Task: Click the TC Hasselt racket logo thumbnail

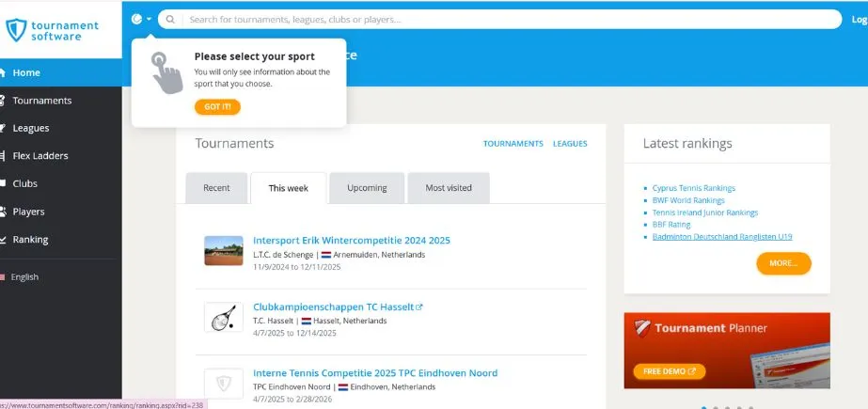Action: (x=224, y=317)
